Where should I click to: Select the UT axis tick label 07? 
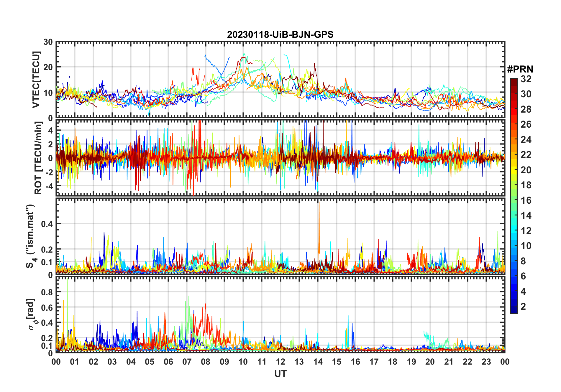187,362
